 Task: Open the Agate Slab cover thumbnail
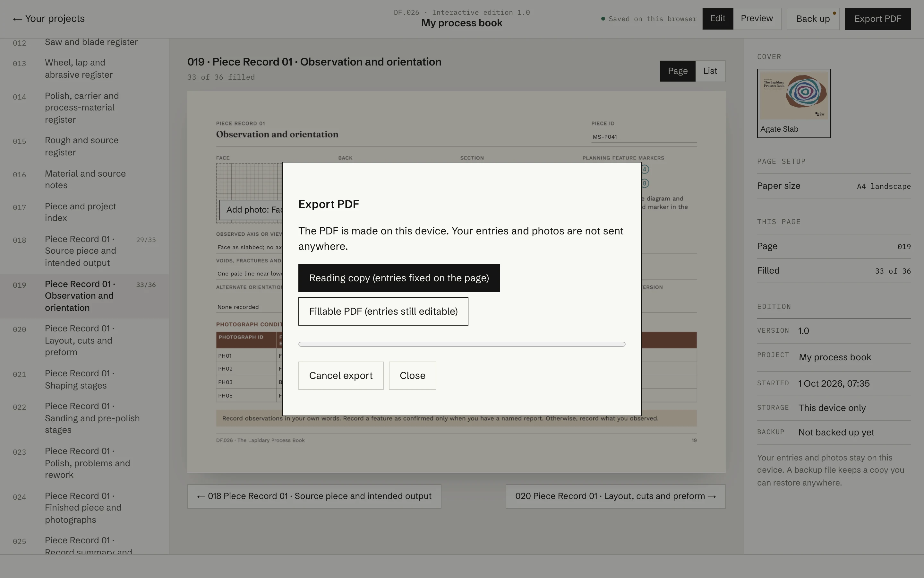pyautogui.click(x=793, y=103)
